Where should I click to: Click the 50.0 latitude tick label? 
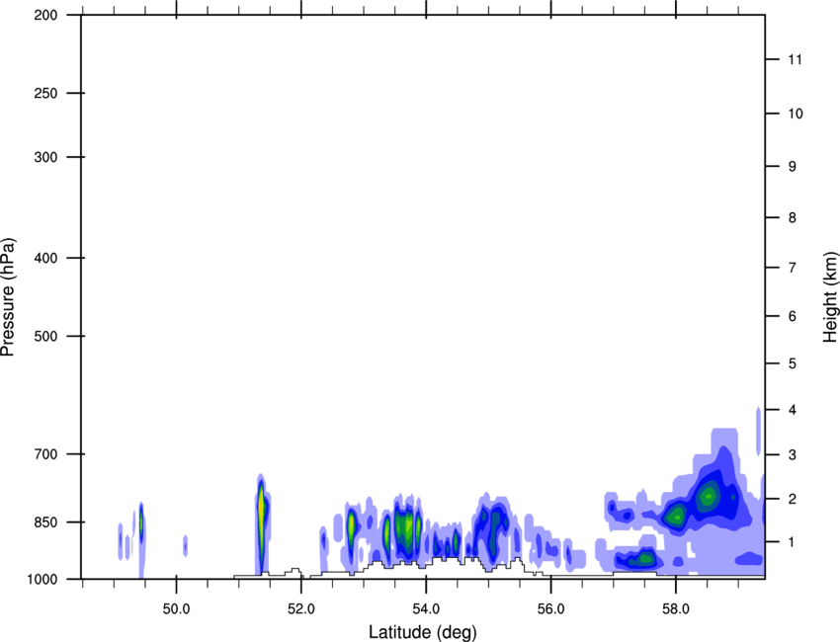[x=176, y=608]
